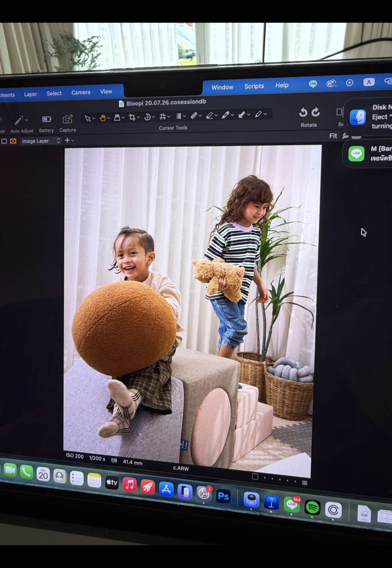Select the Keystone grid cursor tool
This screenshot has height=568, width=392.
162,116
